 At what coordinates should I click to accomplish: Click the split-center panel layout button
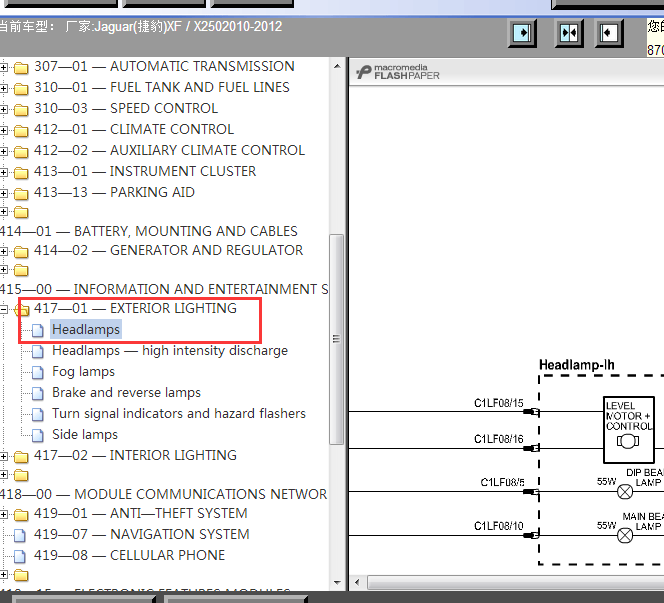pos(569,33)
